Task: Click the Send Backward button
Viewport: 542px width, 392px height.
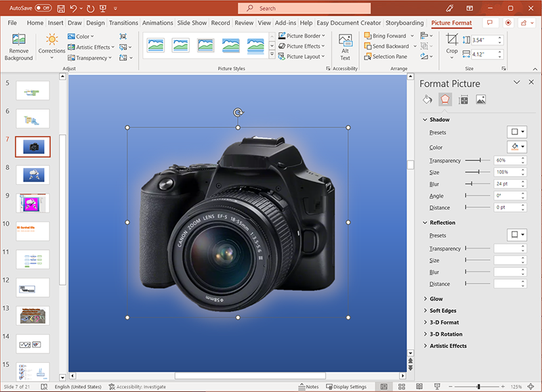Action: (386, 46)
